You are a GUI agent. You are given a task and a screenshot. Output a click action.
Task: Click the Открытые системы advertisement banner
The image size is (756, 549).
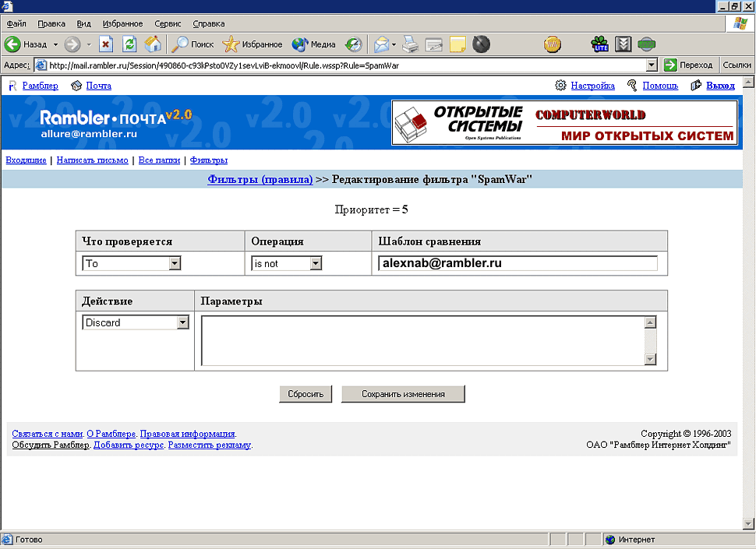click(x=564, y=122)
